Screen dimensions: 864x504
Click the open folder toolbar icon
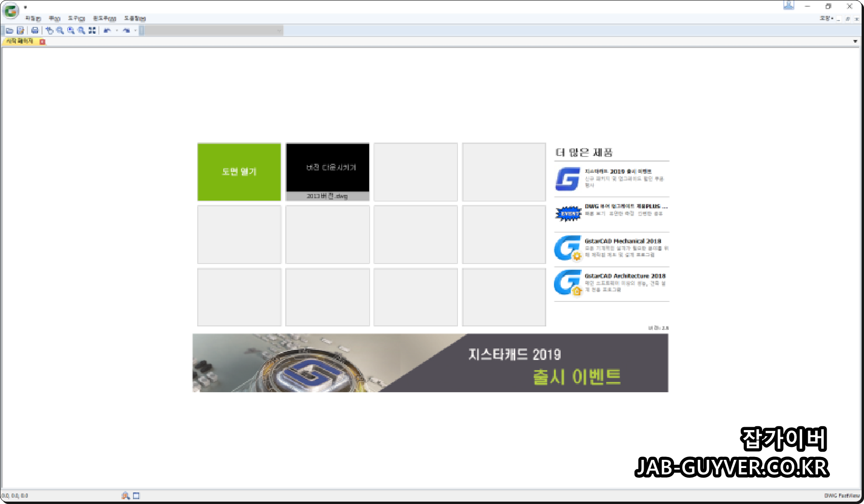point(9,30)
